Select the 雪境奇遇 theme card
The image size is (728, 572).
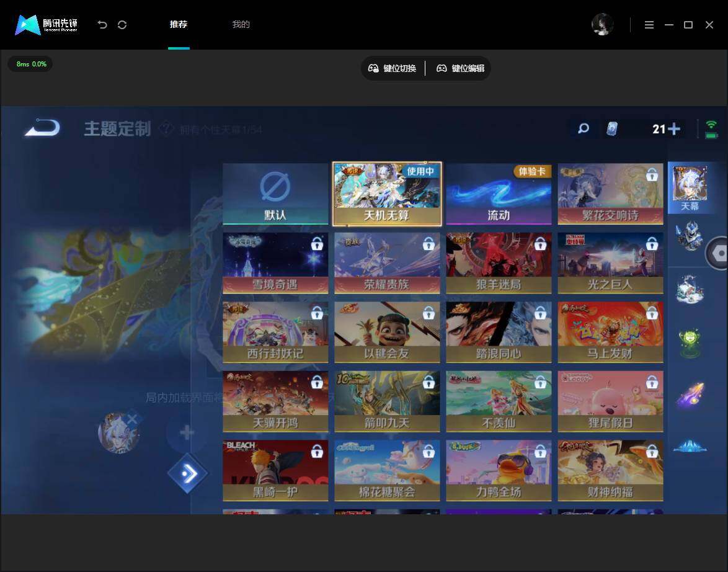(x=275, y=263)
